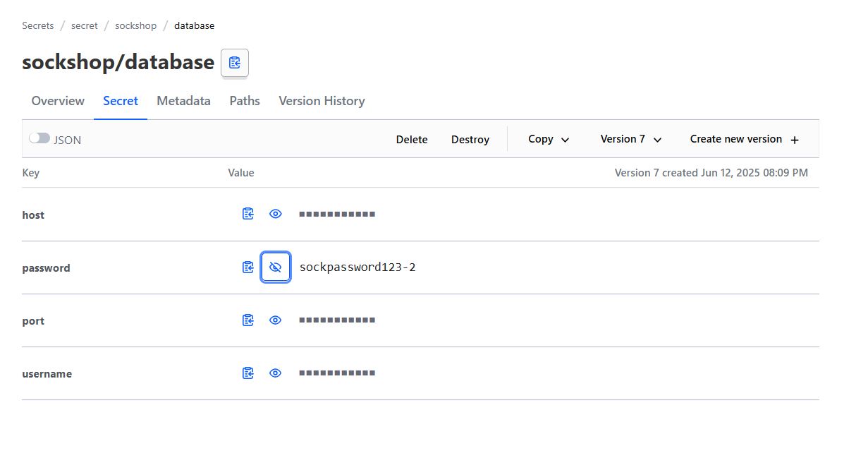Click the plus icon on Create new version
This screenshot has height=458, width=868.
(795, 139)
